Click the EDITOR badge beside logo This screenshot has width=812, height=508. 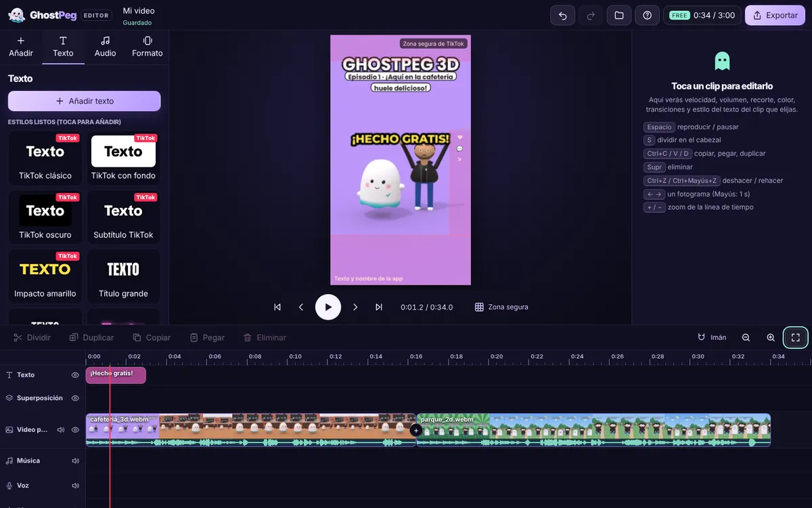(x=96, y=15)
